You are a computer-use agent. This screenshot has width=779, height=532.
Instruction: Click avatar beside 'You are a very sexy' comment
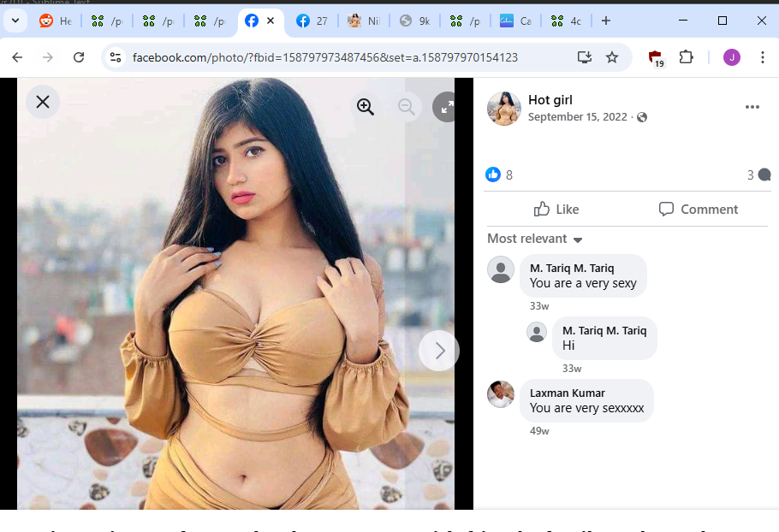click(501, 270)
